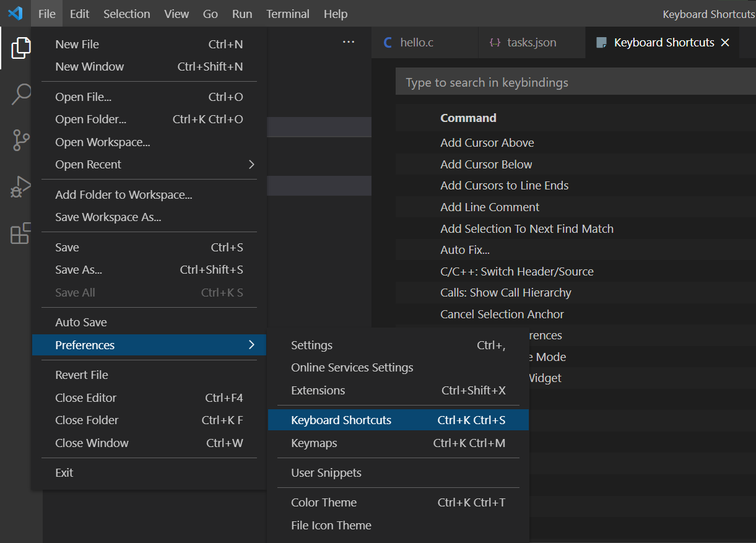Choose Close Window menu item
The height and width of the screenshot is (543, 756).
click(149, 443)
